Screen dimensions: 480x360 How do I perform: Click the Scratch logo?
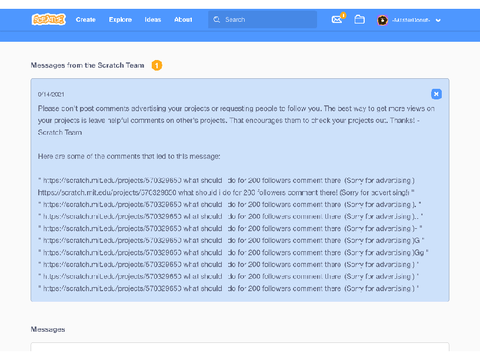click(x=49, y=20)
